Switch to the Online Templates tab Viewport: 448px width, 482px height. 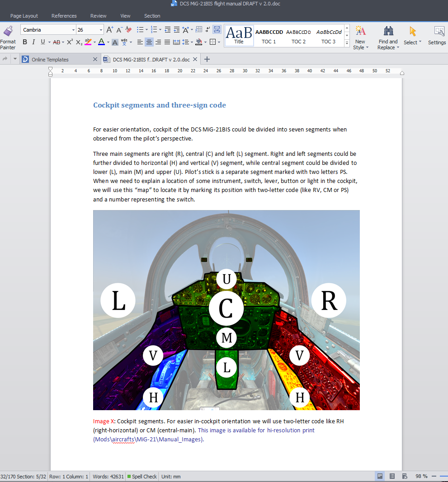click(50, 60)
